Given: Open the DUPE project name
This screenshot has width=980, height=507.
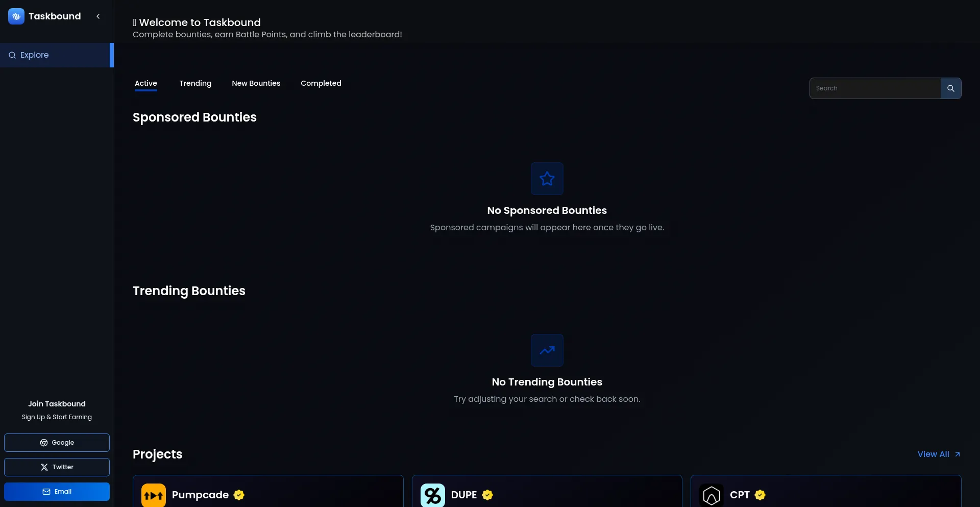Looking at the screenshot, I should [463, 495].
